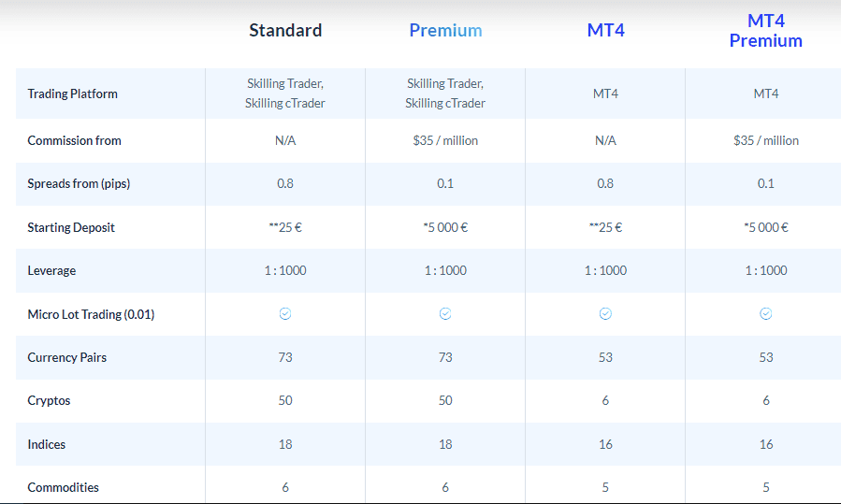Select the Standard account heading
The image size is (841, 504).
pos(285,30)
